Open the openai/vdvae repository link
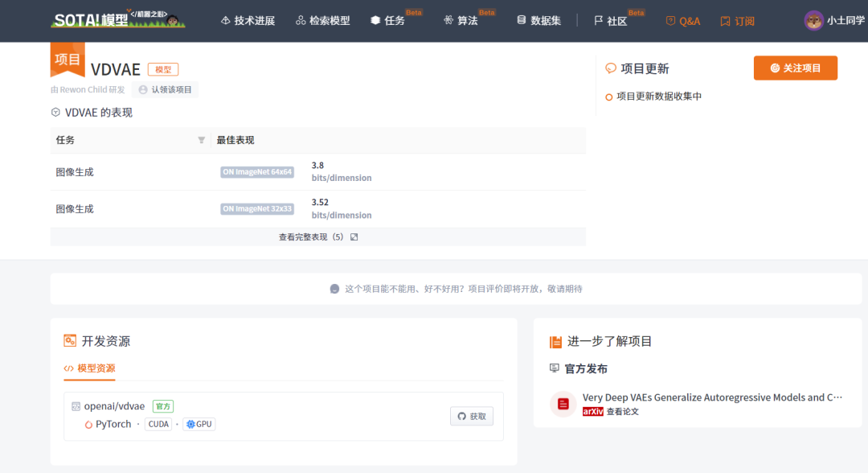Screen dimensions: 868x473 pyautogui.click(x=114, y=406)
